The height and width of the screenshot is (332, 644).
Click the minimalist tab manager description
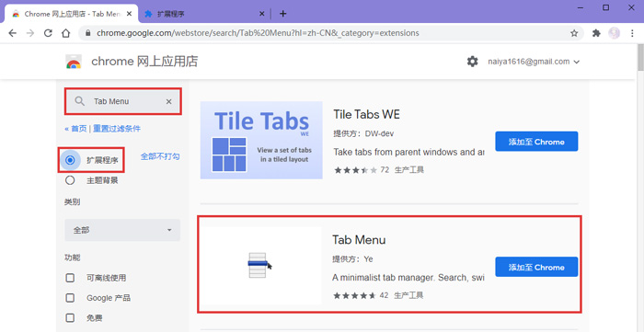point(408,278)
